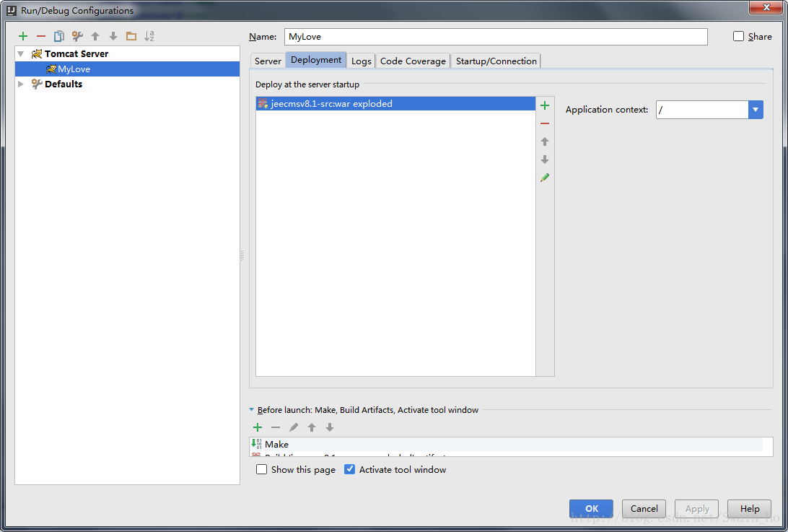Collapse the Before launch section
788x532 pixels.
pyautogui.click(x=252, y=410)
